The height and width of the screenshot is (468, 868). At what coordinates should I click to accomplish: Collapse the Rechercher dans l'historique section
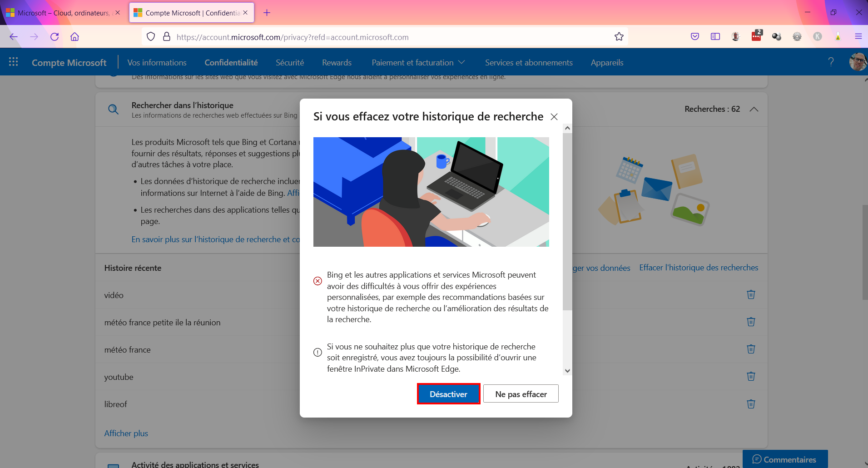click(754, 109)
